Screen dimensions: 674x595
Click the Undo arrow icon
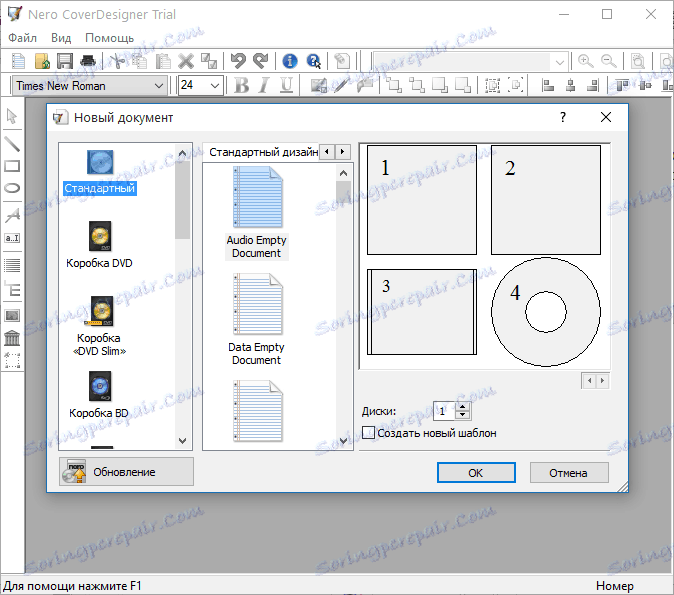[x=238, y=61]
